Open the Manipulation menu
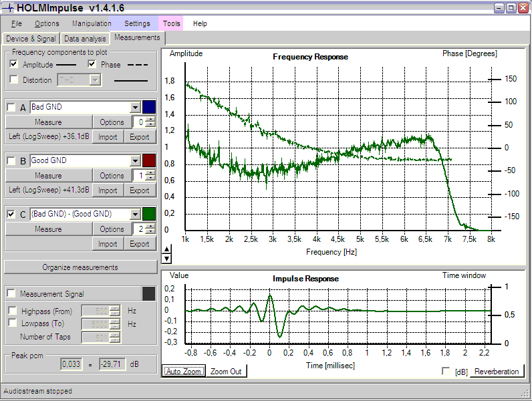532x401 pixels. coord(92,23)
